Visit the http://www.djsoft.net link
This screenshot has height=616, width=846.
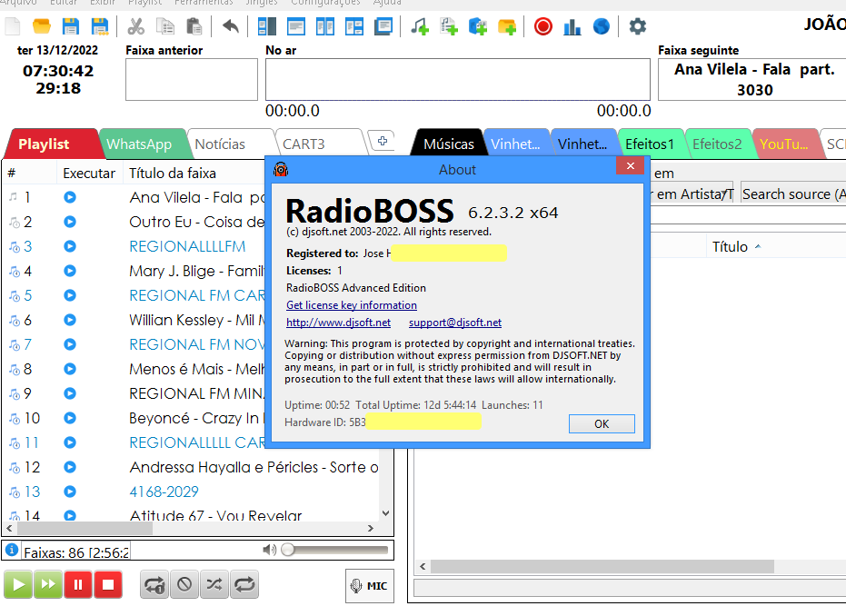point(338,323)
